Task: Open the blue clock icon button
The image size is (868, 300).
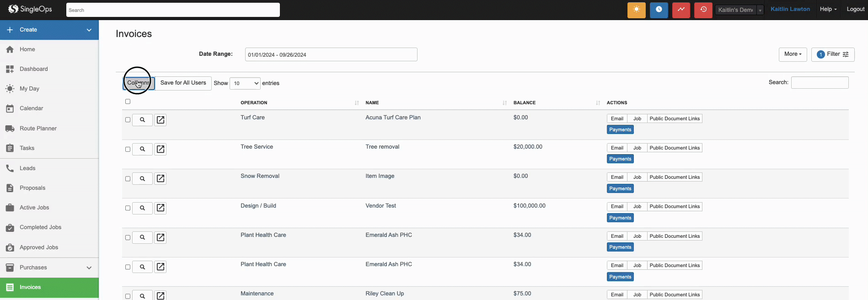Action: click(659, 10)
